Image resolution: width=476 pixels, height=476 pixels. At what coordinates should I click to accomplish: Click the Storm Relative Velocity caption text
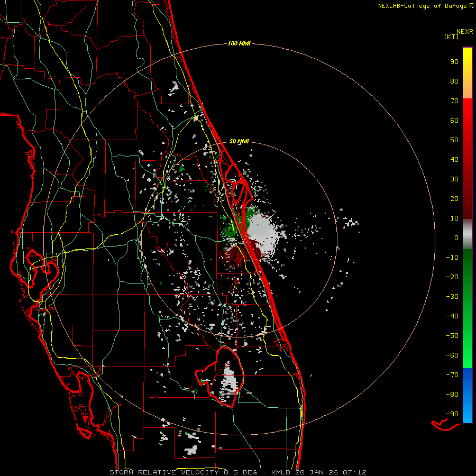pos(238,472)
